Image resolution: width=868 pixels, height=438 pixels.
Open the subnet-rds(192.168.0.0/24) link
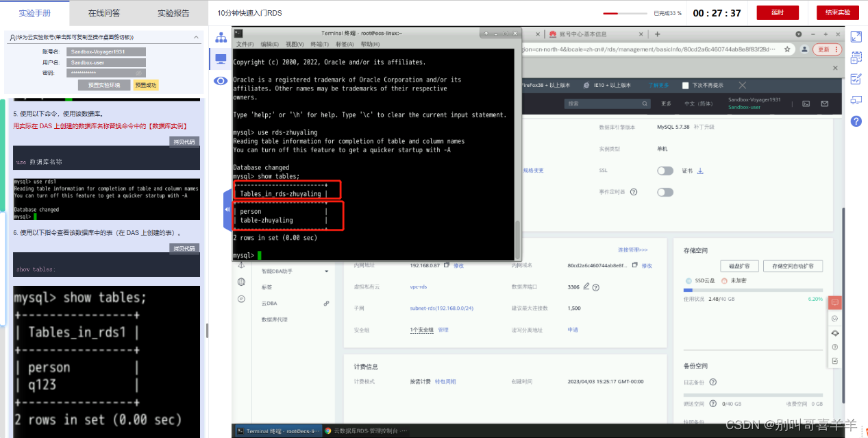click(441, 308)
